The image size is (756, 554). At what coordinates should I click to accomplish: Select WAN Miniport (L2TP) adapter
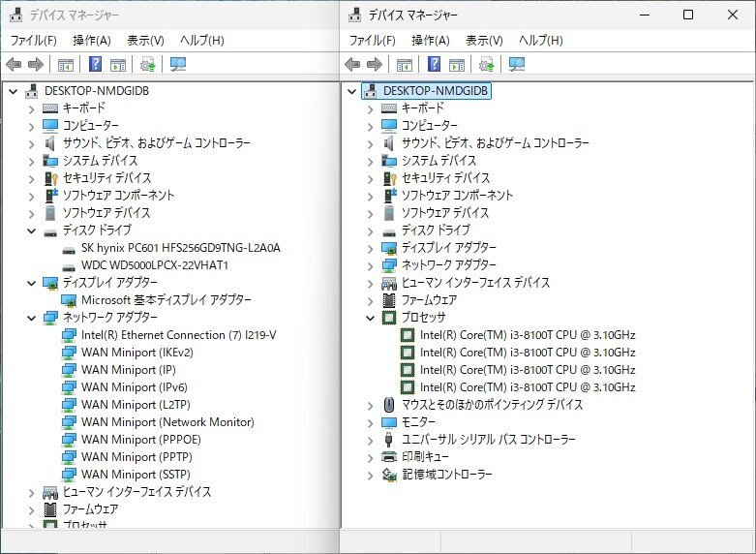point(136,405)
